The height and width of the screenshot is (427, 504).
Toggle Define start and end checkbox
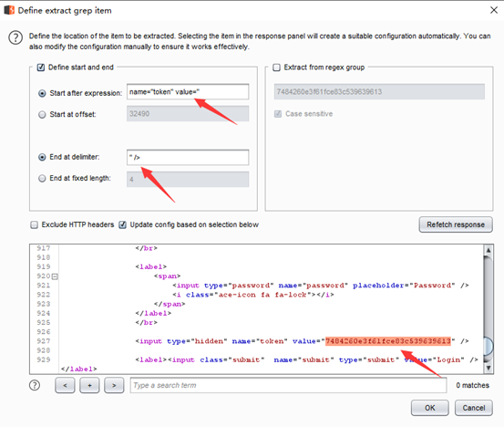coord(41,68)
